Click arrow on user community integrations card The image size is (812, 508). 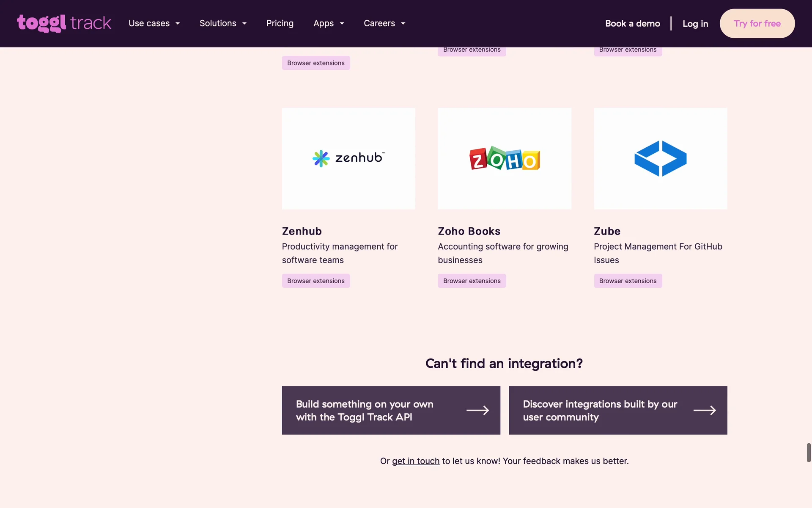pyautogui.click(x=704, y=410)
